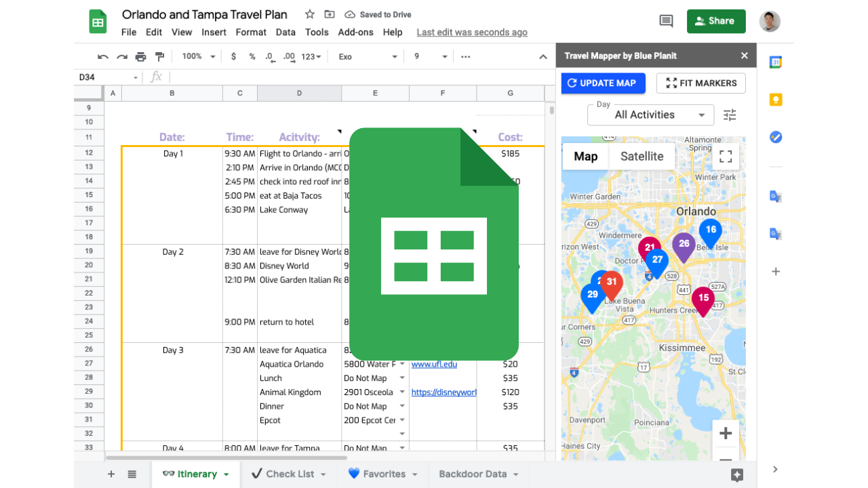Select the Lake Conway cell
Viewport: 868px width, 488px height.
(299, 209)
